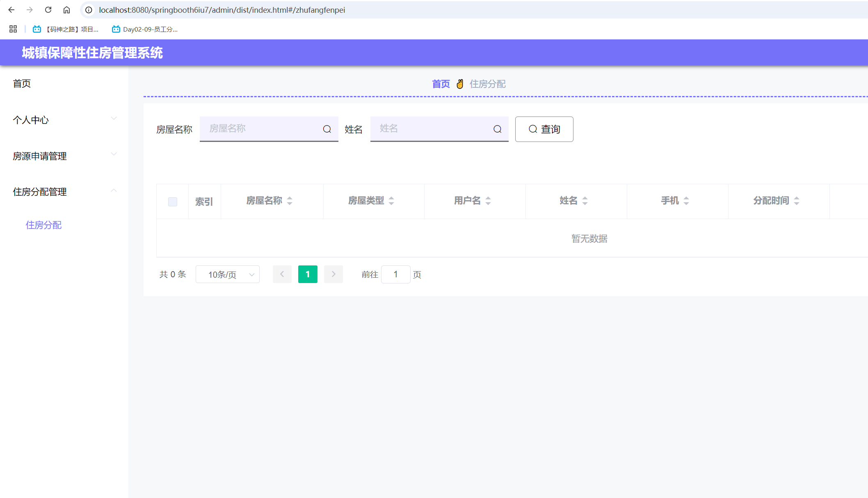868x498 pixels.
Task: Click the chevron next to 住房分配管理
Action: (x=114, y=190)
